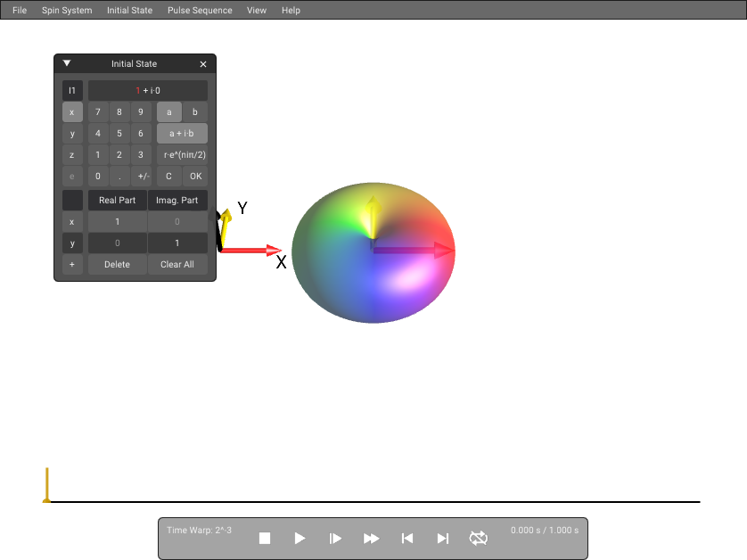Open the Spin System menu
This screenshot has height=560, width=747.
(67, 10)
